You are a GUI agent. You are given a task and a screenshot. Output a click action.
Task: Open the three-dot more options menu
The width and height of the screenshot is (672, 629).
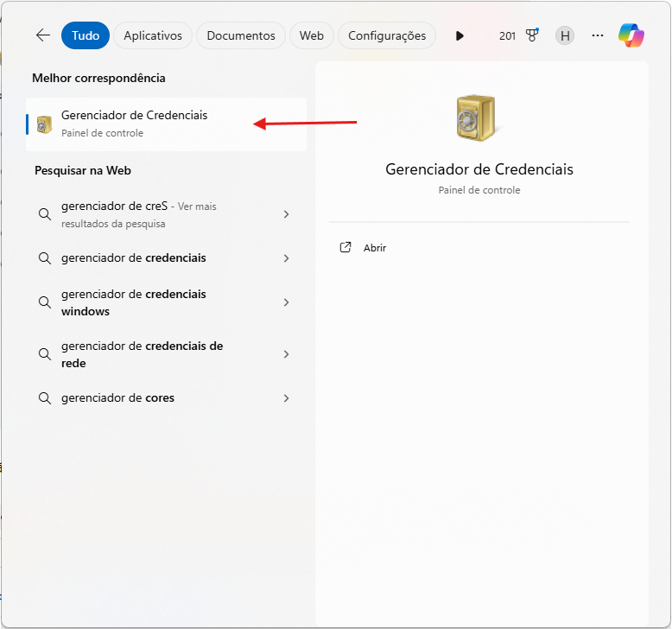[598, 35]
